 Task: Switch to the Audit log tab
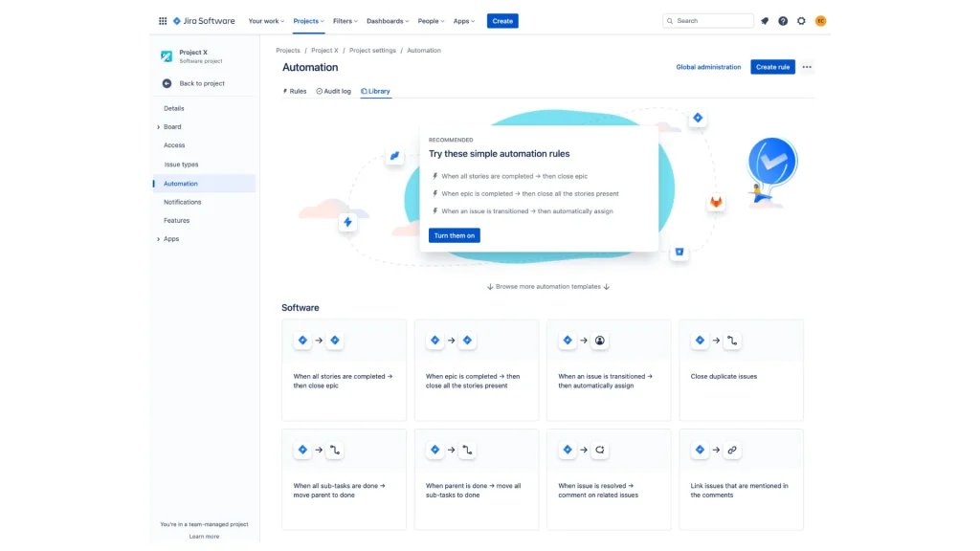point(334,92)
